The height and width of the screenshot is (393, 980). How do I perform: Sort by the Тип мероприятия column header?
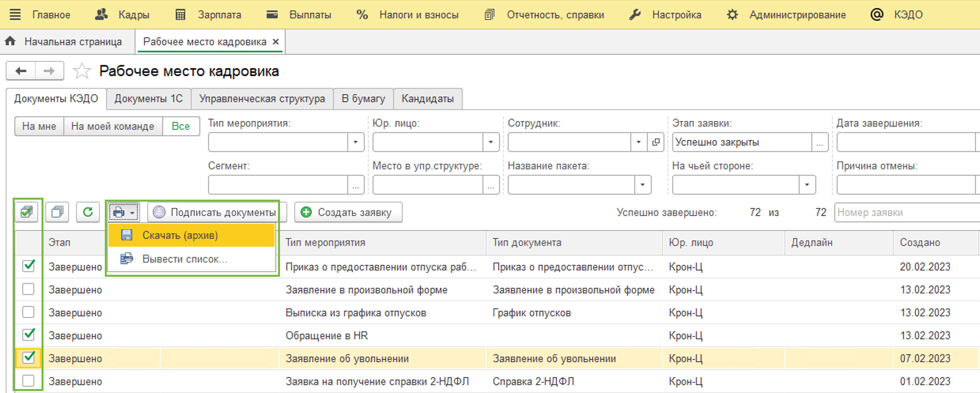coord(382,242)
